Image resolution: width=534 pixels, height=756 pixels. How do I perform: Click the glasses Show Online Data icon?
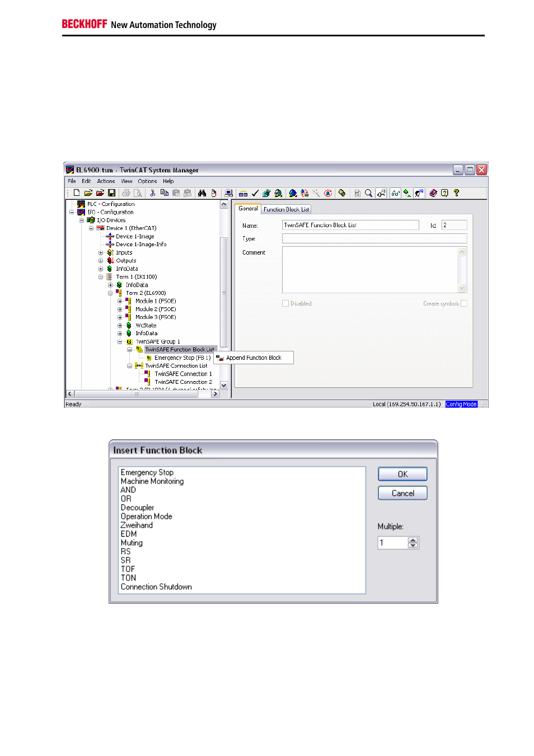click(x=395, y=193)
